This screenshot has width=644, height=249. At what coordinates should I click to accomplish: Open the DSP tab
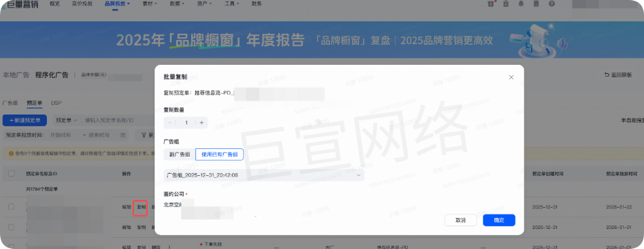[57, 103]
